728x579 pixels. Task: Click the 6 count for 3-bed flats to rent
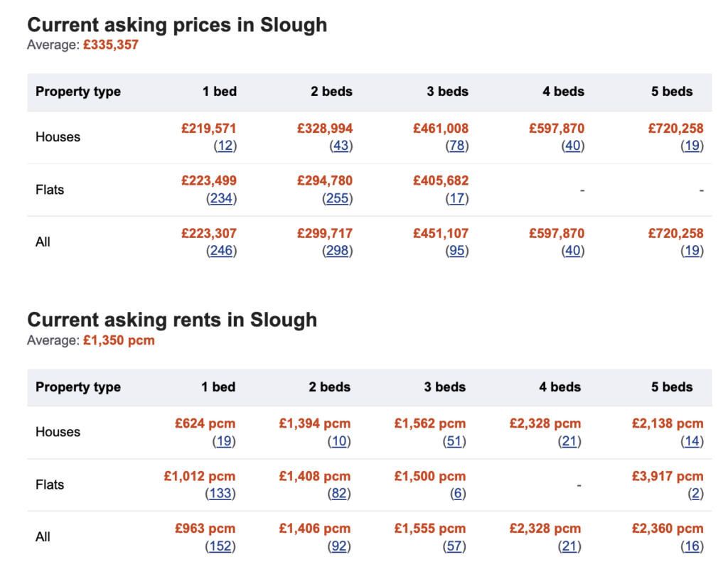pos(459,493)
